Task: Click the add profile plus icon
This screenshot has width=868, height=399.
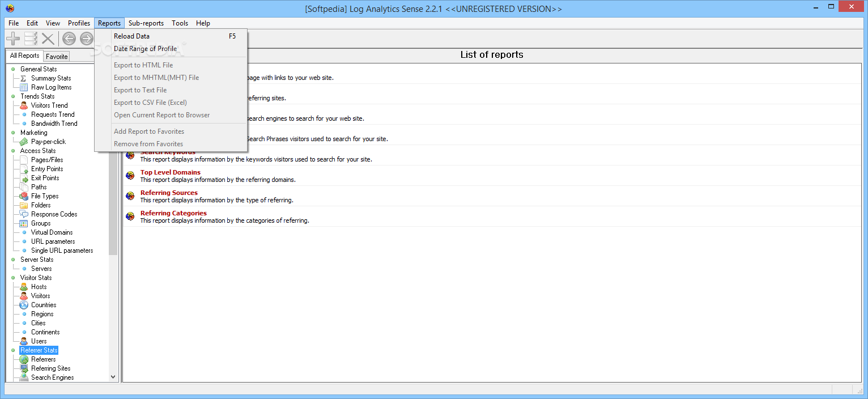Action: coord(13,39)
